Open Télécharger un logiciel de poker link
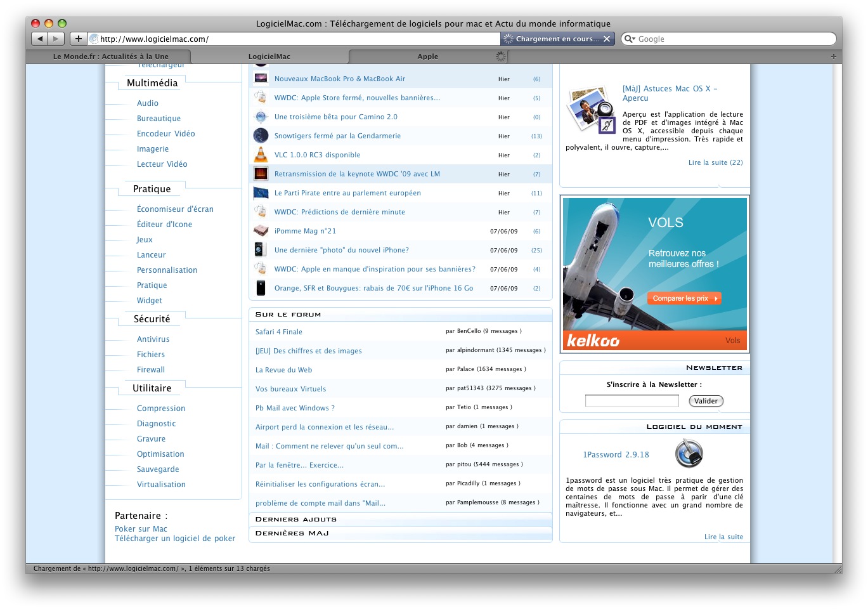868x609 pixels. click(x=175, y=539)
